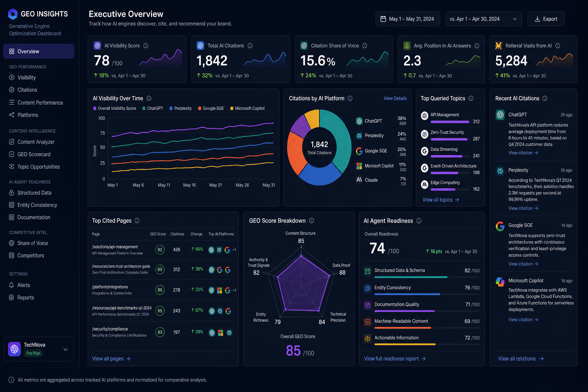Click info icon next to GEO Score Breakdown
The height and width of the screenshot is (392, 588).
311,220
